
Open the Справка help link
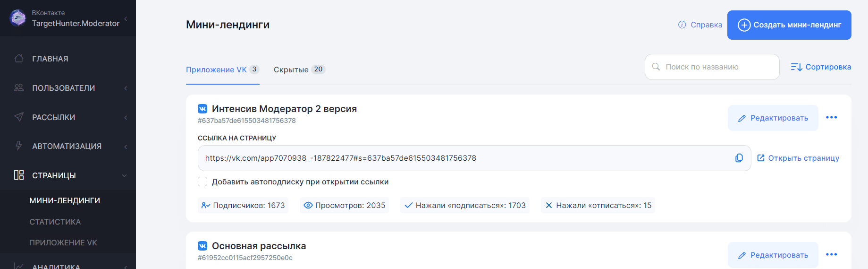pos(700,25)
